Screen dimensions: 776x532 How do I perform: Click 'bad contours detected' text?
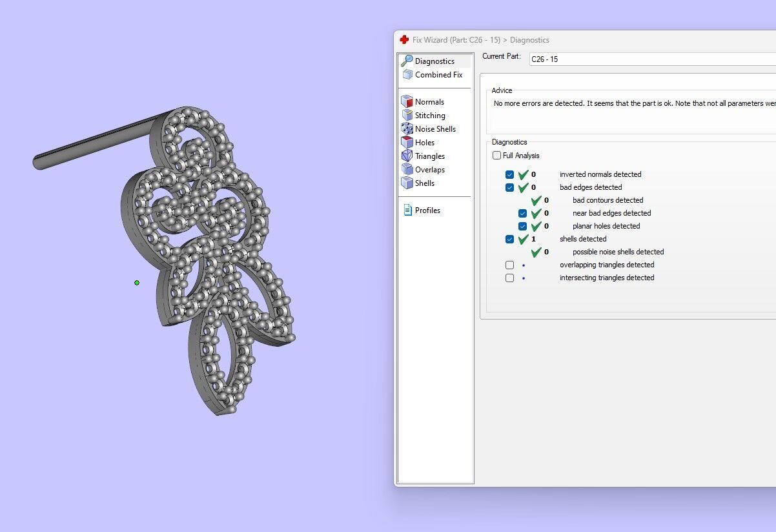[608, 200]
